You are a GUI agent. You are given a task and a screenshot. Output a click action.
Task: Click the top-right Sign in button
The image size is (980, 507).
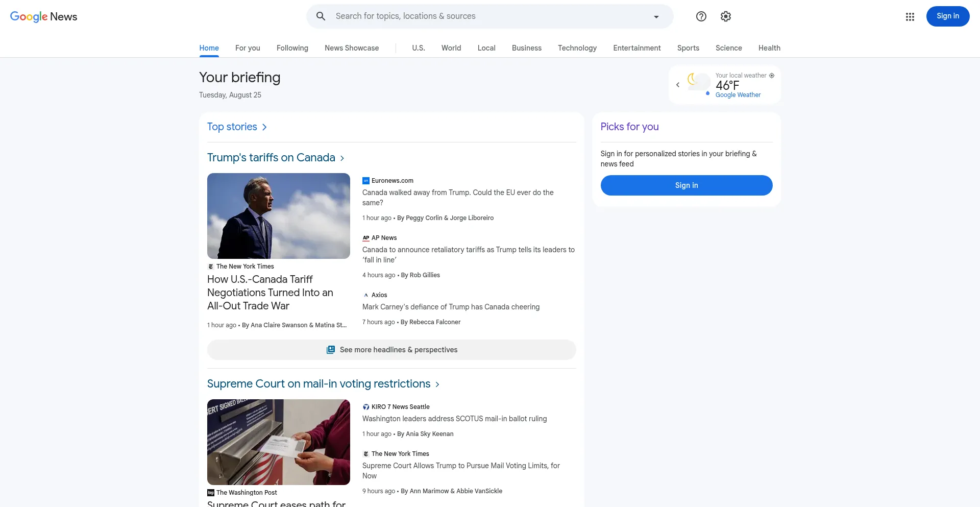[948, 16]
